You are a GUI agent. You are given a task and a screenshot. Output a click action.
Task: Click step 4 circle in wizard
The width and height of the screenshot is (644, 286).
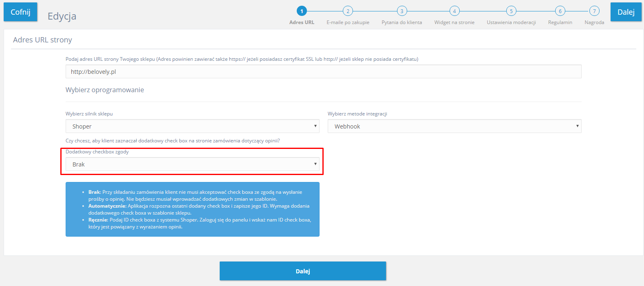coord(454,11)
